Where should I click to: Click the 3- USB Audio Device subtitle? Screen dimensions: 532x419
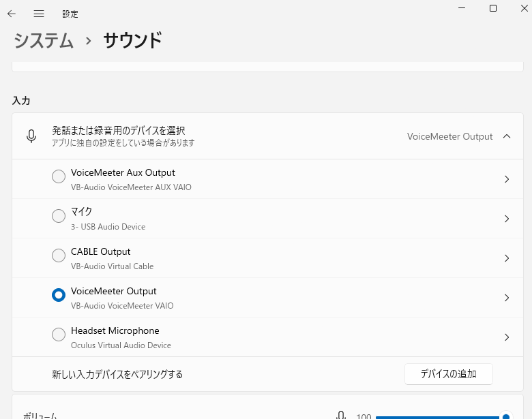108,227
